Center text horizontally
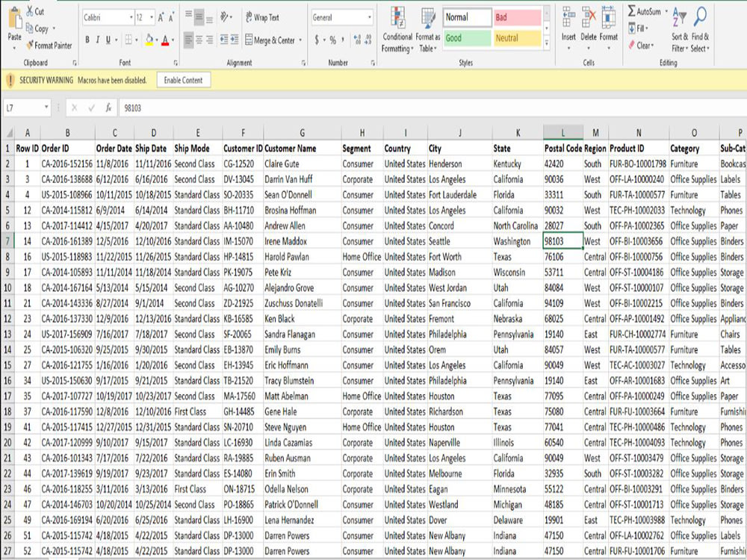The image size is (747, 560). (199, 40)
